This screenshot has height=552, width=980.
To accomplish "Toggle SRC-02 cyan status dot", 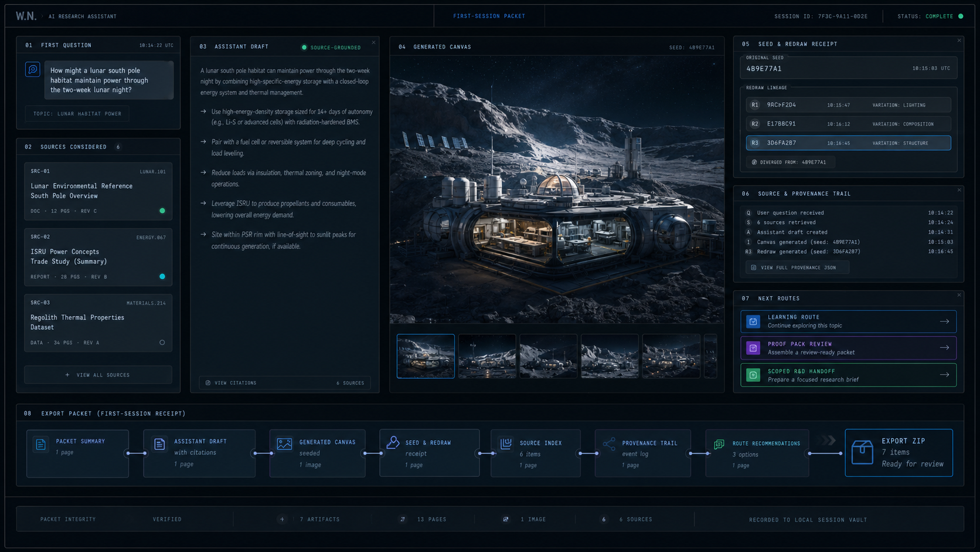I will pos(162,276).
